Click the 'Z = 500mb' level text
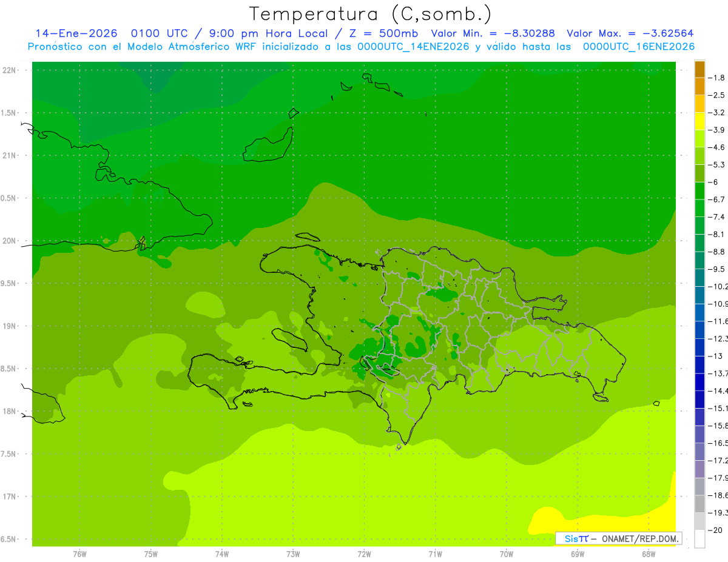728x562 pixels. pyautogui.click(x=385, y=33)
